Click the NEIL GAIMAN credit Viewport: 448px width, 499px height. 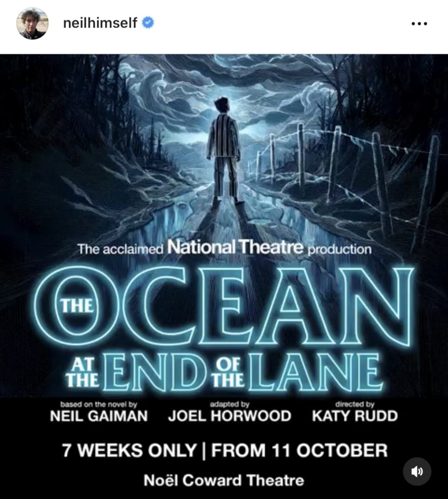(98, 416)
